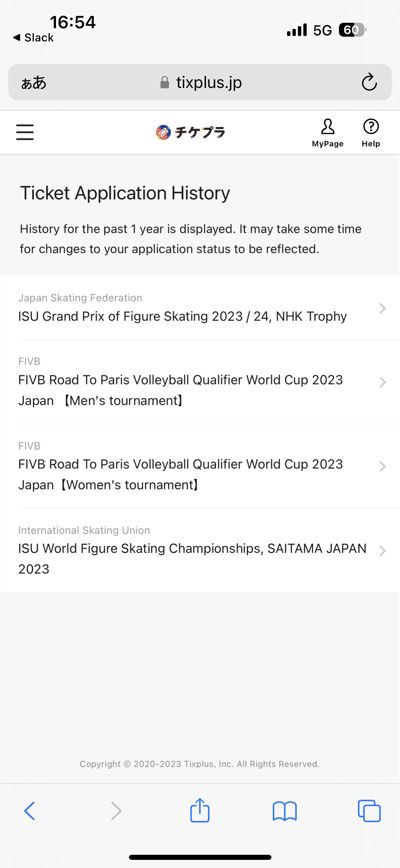Tap the Tixplus logo
This screenshot has width=400, height=868.
(x=190, y=132)
